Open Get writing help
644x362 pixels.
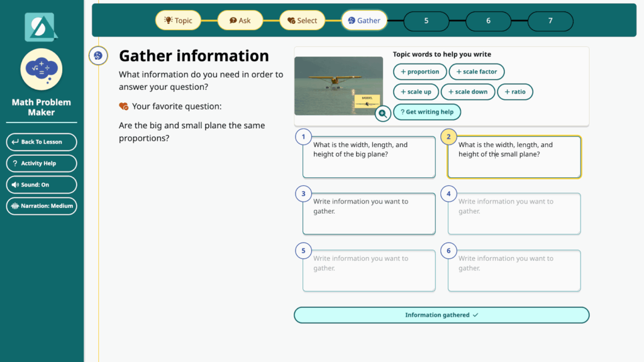point(427,112)
